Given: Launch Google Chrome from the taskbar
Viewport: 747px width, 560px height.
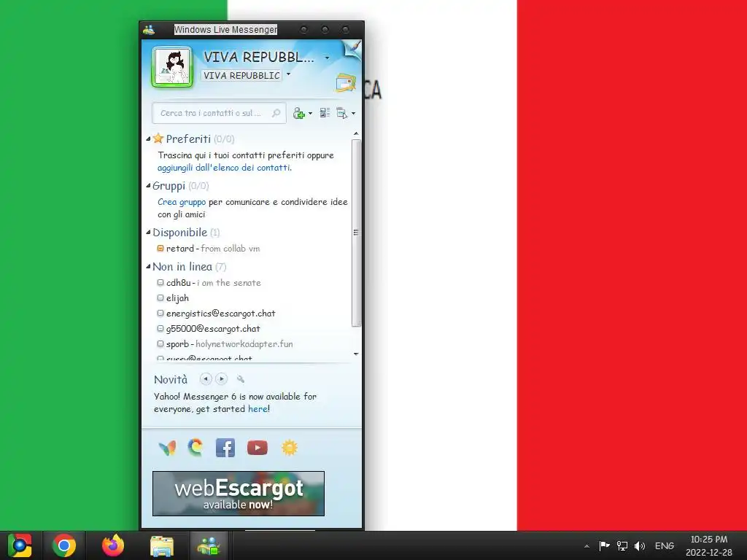Looking at the screenshot, I should (x=64, y=545).
